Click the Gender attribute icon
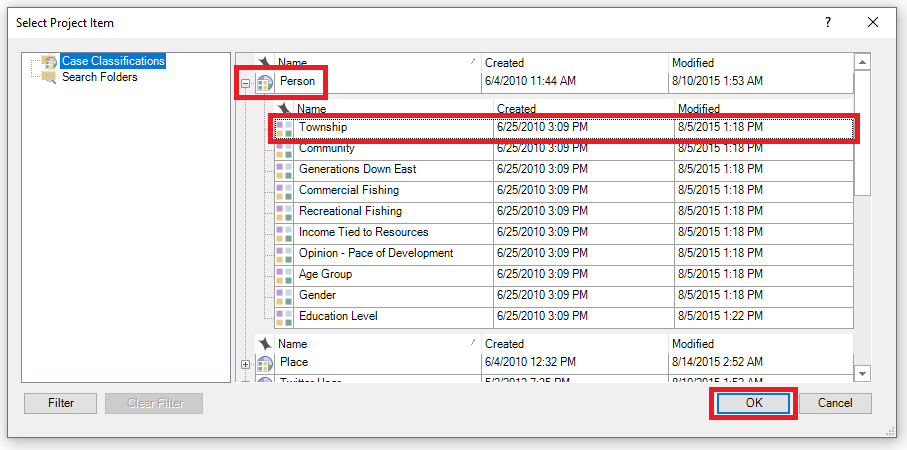 click(284, 296)
